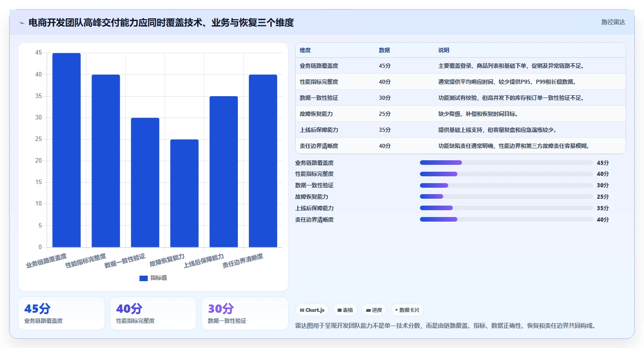
Task: Click the 数据一致性验证 progress bar
Action: click(x=506, y=185)
